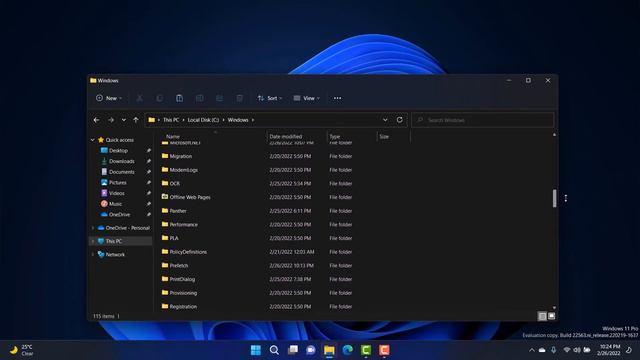Go up one folder level arrow
This screenshot has width=640, height=360.
[136, 120]
